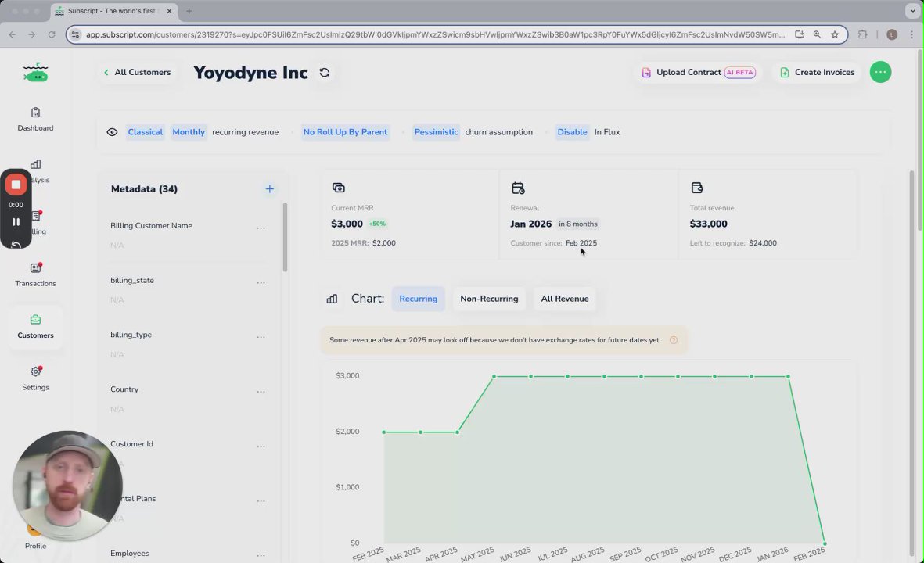Open the Customers sidebar section
The image size is (924, 563).
pos(35,327)
